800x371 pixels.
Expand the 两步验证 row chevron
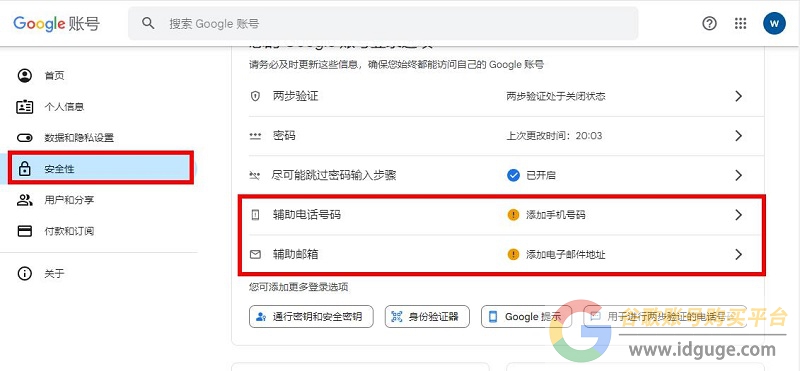click(738, 96)
